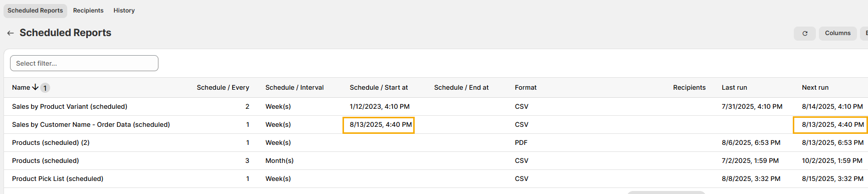Click the Select filter input field
Image resolution: width=868 pixels, height=194 pixels.
(x=84, y=63)
